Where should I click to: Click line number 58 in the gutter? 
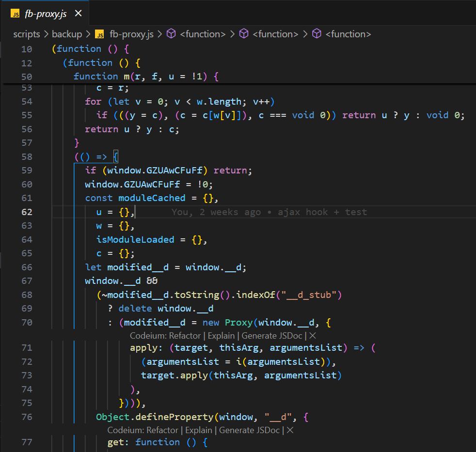click(x=27, y=157)
